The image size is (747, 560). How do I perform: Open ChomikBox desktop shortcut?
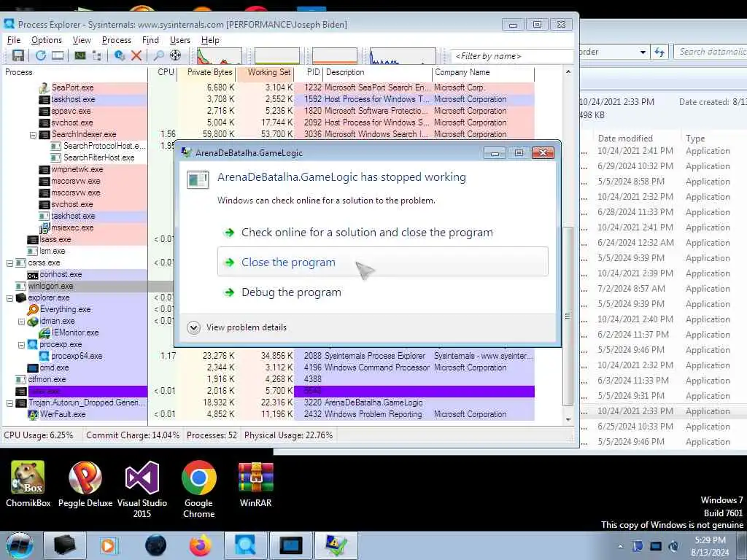coord(28,484)
